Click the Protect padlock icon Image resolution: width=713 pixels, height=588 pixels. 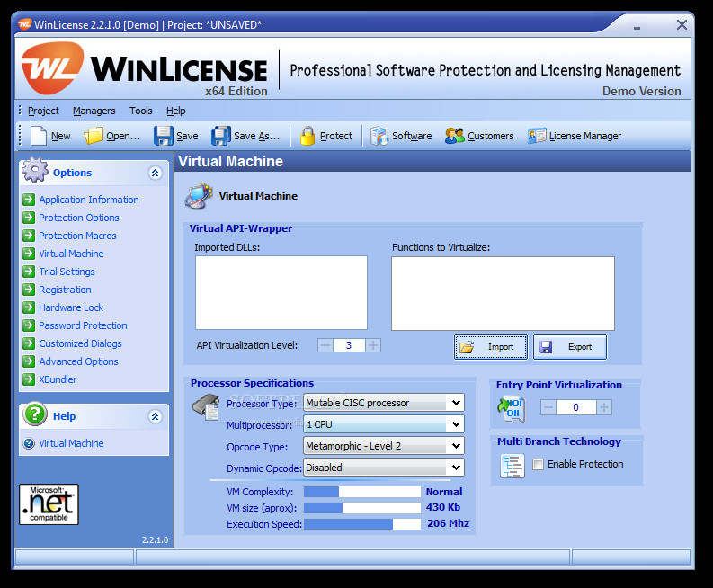[307, 136]
